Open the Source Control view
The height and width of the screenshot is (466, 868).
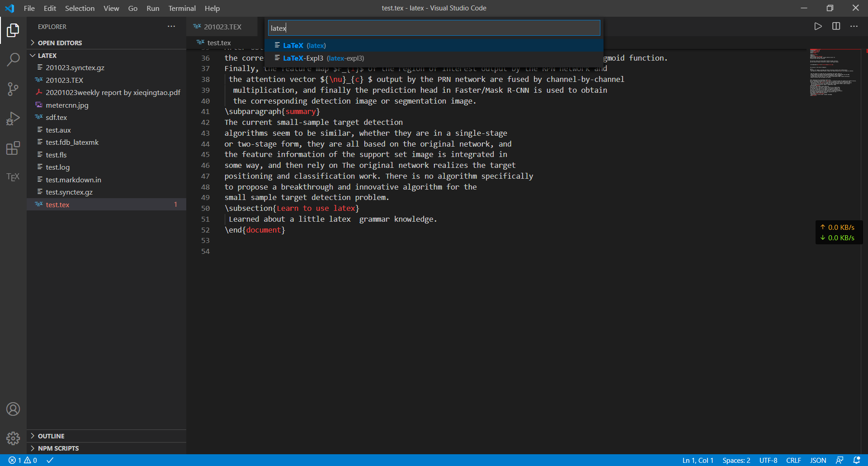click(13, 89)
